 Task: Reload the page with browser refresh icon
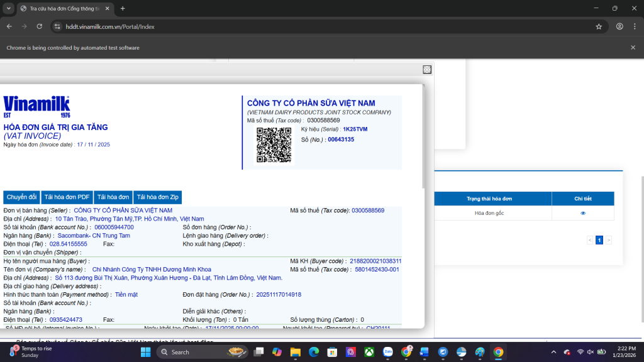(x=40, y=26)
